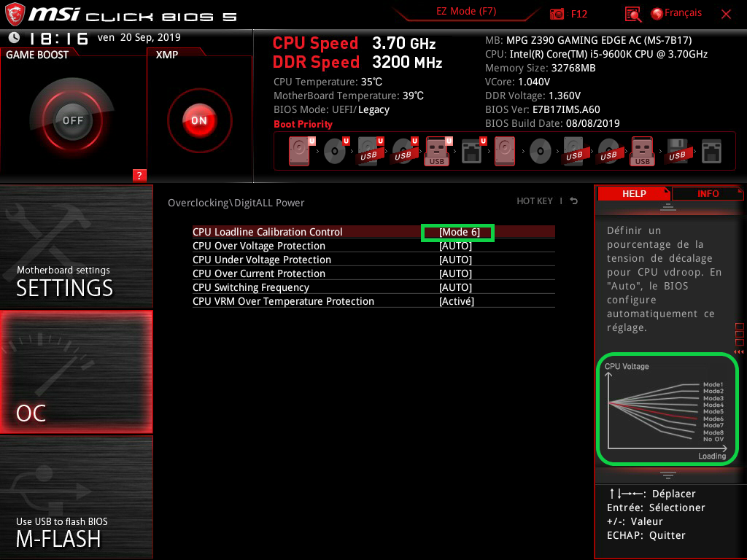Click the Boot Priority heading
The height and width of the screenshot is (560, 747).
tap(303, 124)
